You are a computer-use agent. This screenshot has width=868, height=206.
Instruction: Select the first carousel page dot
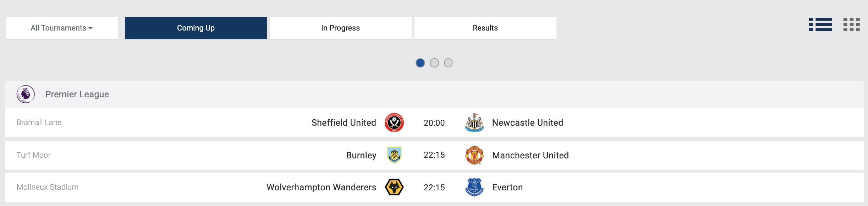tap(420, 63)
